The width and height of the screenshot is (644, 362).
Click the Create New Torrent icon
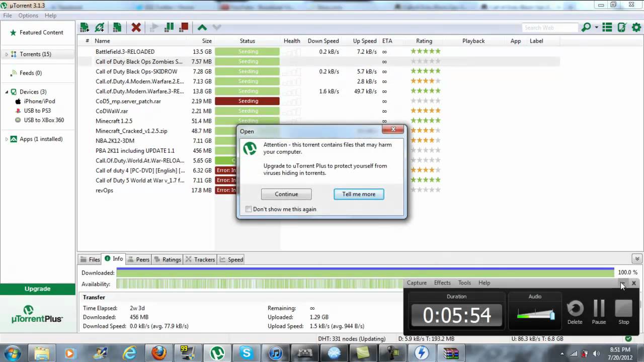point(117,27)
